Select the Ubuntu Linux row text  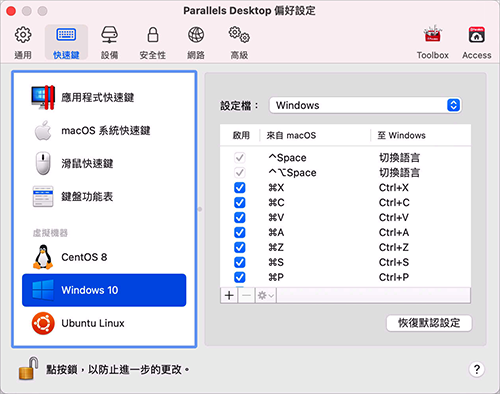tap(93, 323)
